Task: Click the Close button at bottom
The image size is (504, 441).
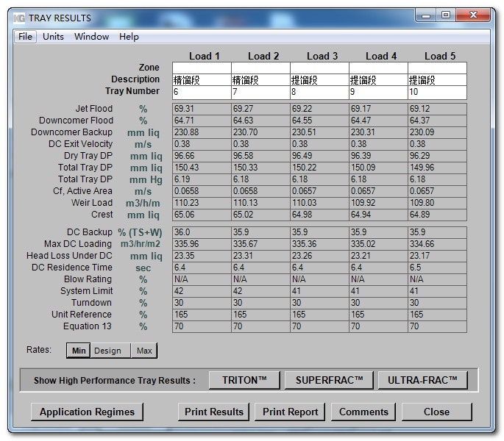Action: click(437, 412)
